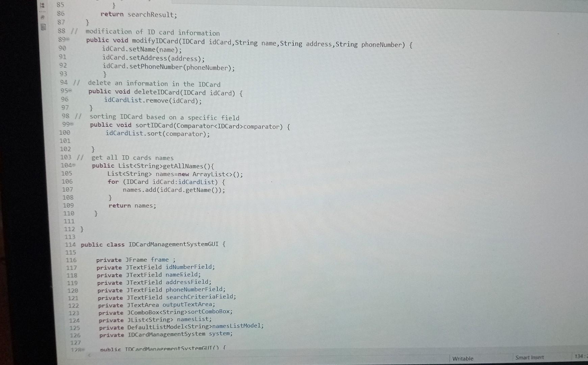Viewport: 588px width, 365px height.
Task: Click the Writable status indicator
Action: pos(463,358)
